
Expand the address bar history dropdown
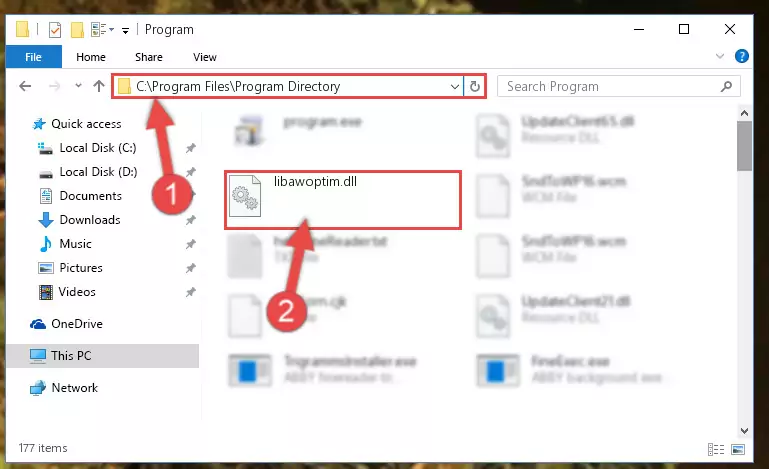(455, 87)
